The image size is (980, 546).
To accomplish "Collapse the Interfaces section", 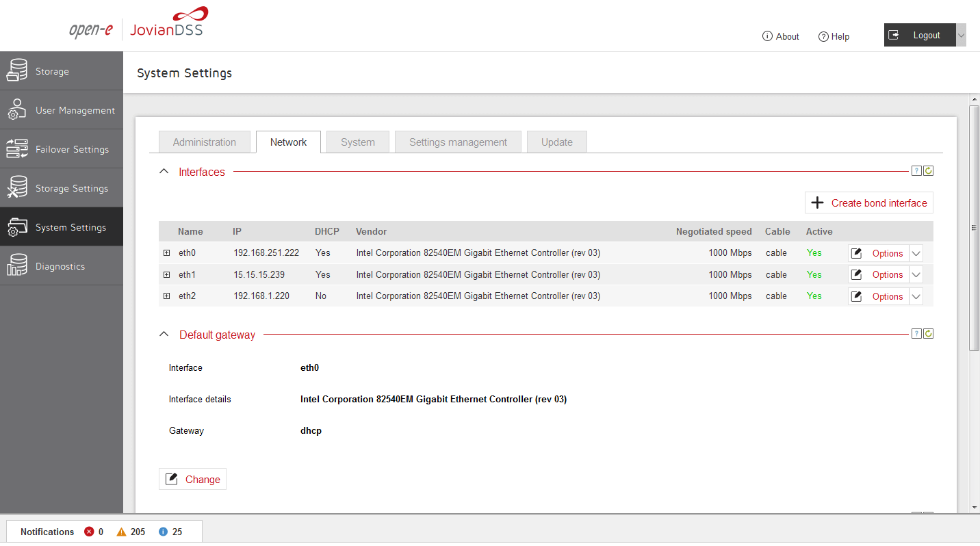I will click(x=164, y=172).
